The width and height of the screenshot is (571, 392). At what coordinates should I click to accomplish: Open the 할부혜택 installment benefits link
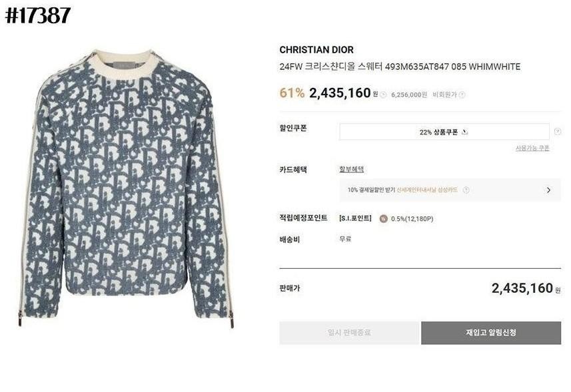[x=351, y=169]
